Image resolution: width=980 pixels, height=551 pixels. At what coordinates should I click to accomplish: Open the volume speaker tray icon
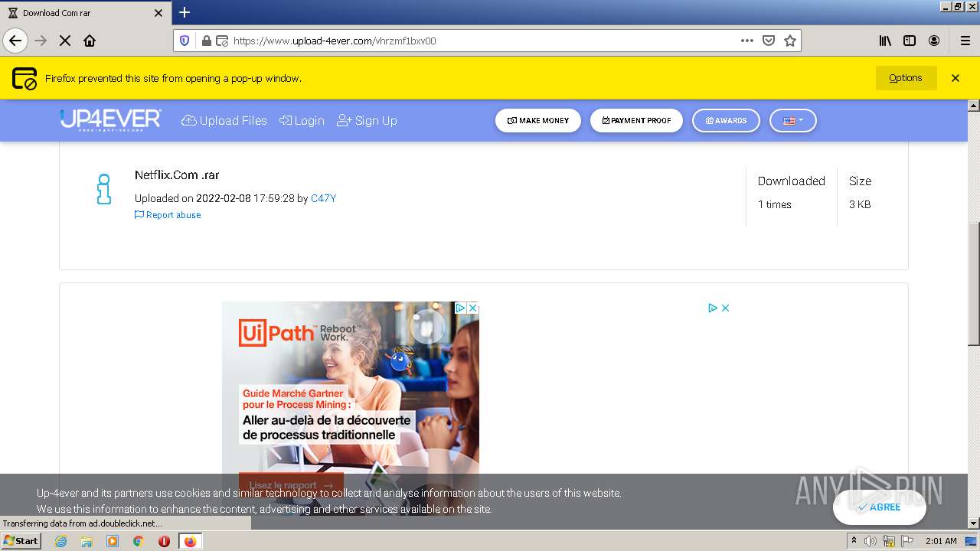pyautogui.click(x=871, y=541)
